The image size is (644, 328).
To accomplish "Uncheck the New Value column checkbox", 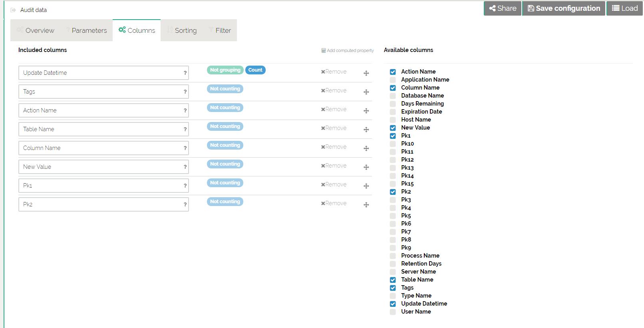I will 393,128.
